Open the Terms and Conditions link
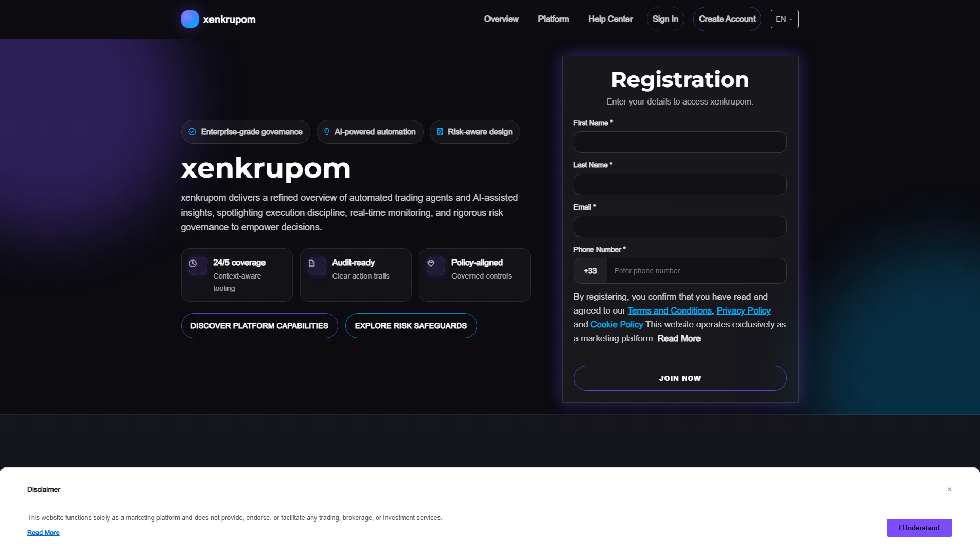 point(670,310)
